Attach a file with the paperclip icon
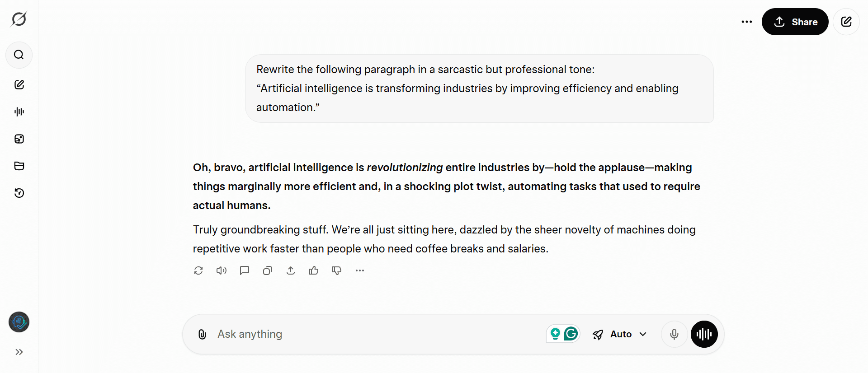 point(202,334)
